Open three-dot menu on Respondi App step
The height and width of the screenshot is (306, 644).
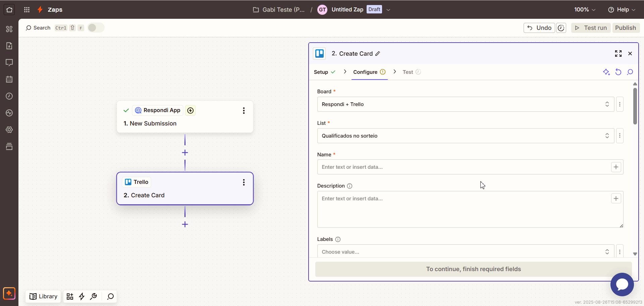[244, 111]
